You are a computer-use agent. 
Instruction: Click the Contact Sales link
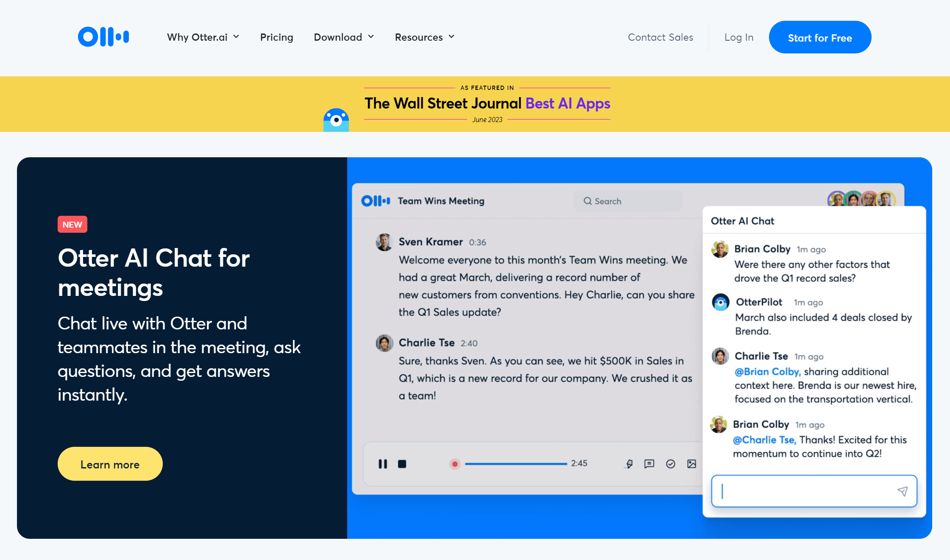[660, 36]
